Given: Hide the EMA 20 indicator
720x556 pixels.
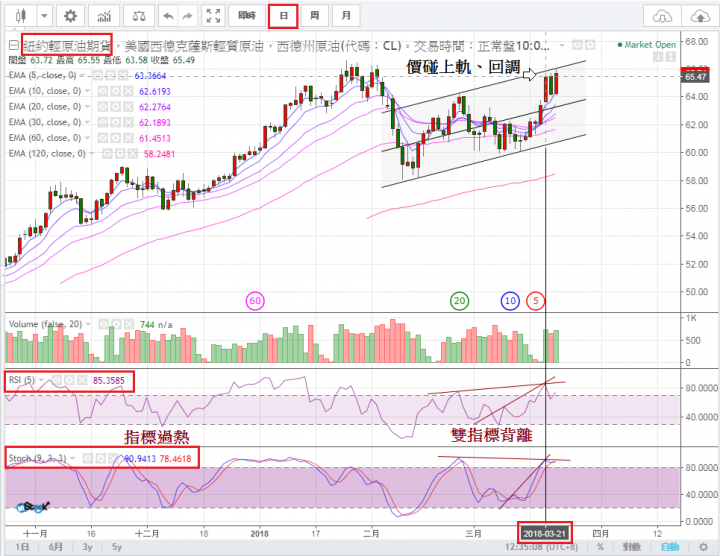Looking at the screenshot, I should (103, 107).
